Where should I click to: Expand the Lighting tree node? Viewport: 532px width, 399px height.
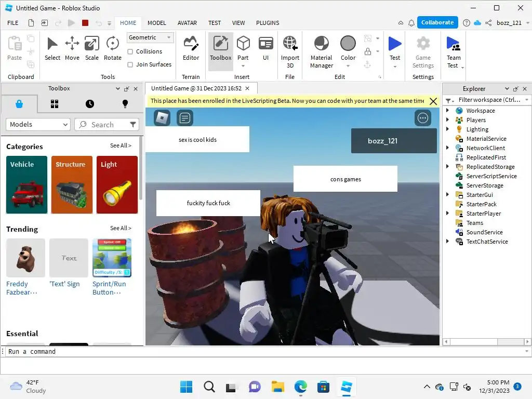(x=447, y=129)
